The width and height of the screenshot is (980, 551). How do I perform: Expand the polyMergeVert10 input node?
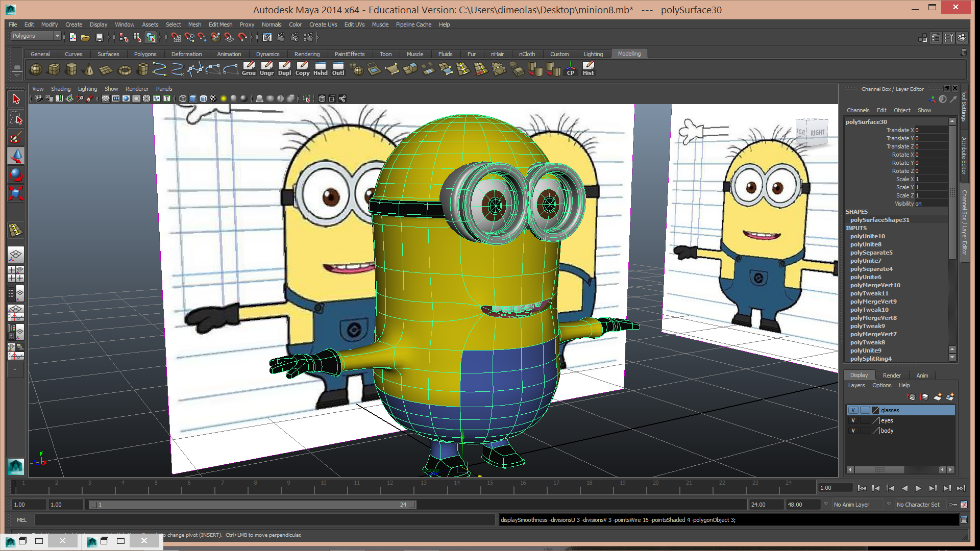(875, 285)
